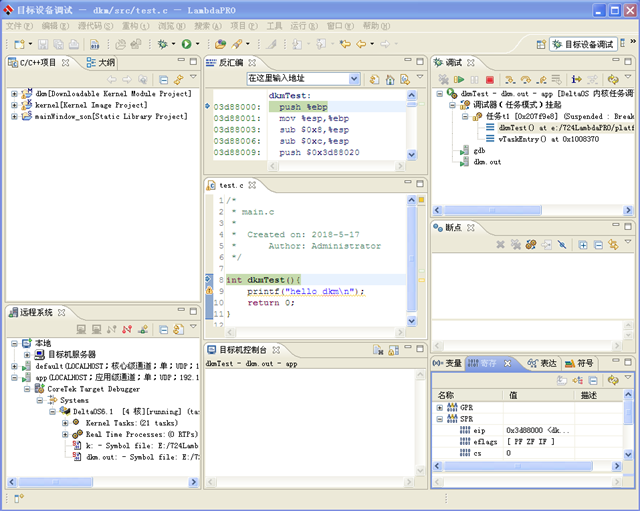This screenshot has height=511, width=640.
Task: Click the Step Over icon in debug toolbar
Action: pyautogui.click(x=525, y=79)
